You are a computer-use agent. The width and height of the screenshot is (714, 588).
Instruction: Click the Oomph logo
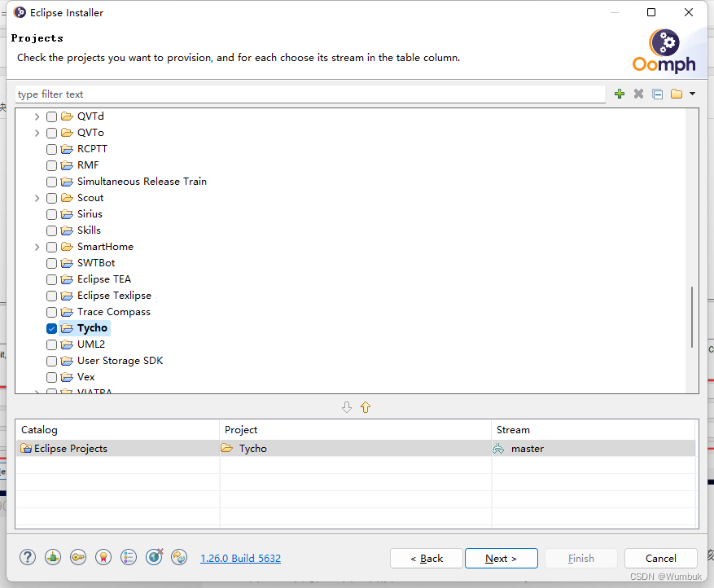point(664,51)
